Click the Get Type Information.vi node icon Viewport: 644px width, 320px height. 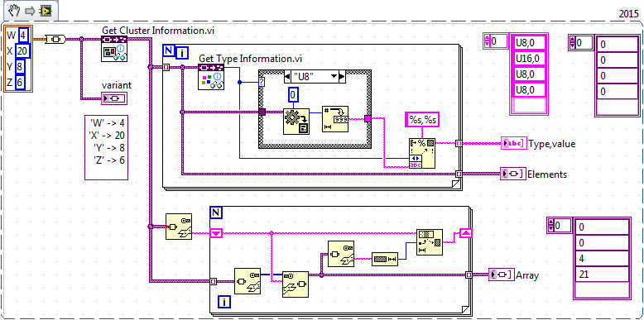(x=211, y=77)
